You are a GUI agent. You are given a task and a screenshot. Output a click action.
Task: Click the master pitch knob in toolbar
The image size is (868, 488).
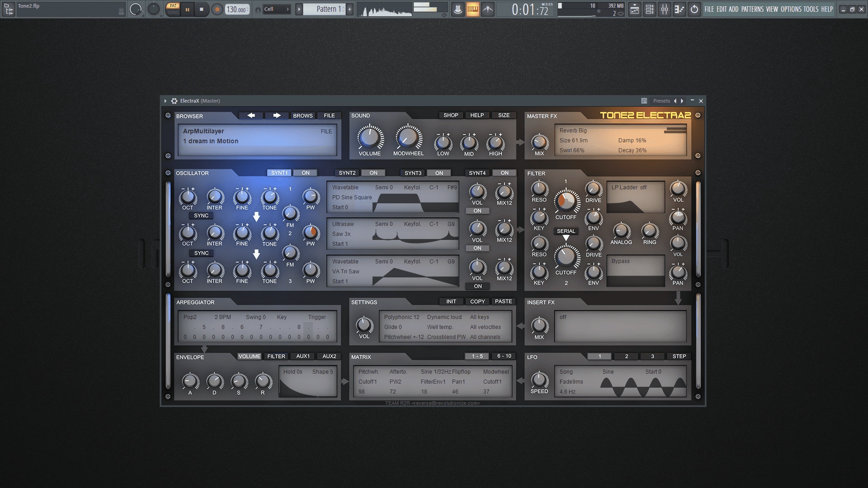[154, 9]
